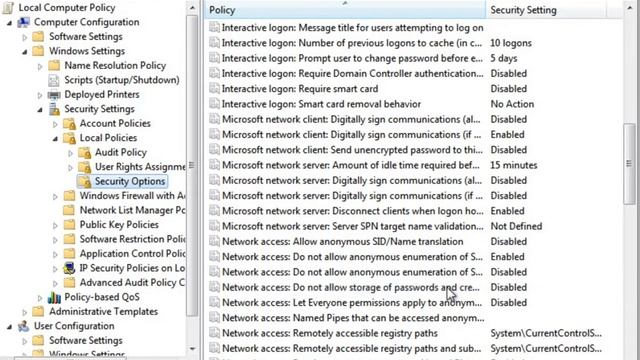Expand the Windows Firewall node

pos(55,196)
